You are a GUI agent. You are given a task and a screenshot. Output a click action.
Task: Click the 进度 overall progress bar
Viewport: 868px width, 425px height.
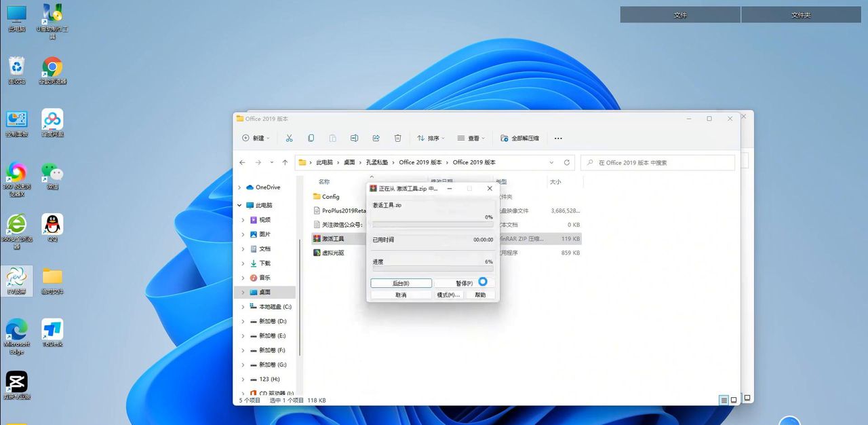(x=433, y=269)
